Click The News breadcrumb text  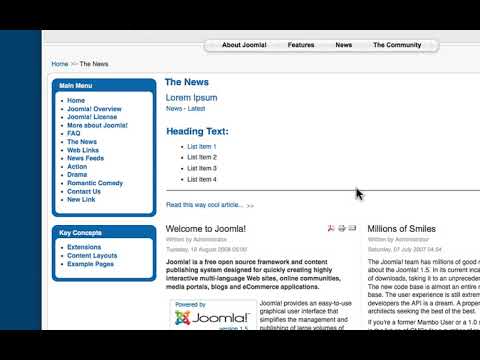pos(94,64)
